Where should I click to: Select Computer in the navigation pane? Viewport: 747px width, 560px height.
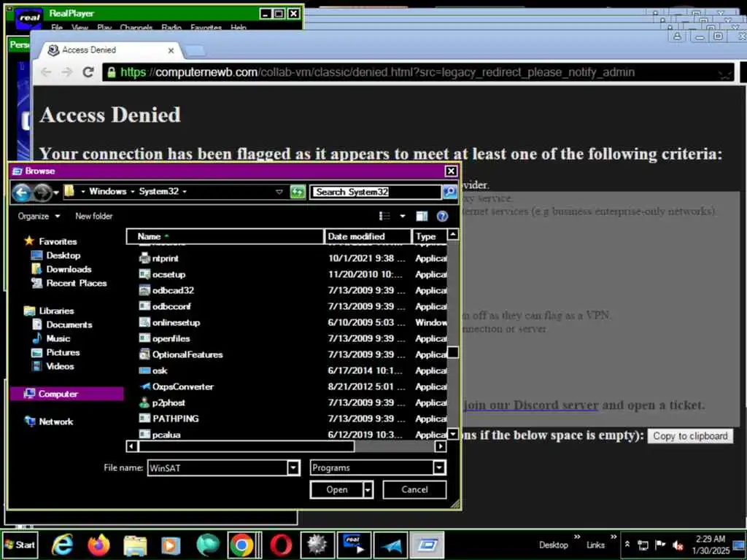(66, 394)
